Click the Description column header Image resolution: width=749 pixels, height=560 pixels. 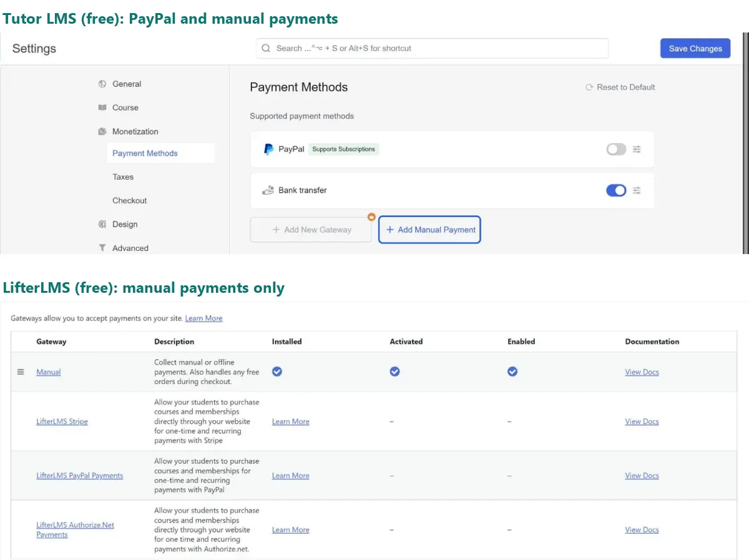point(174,341)
